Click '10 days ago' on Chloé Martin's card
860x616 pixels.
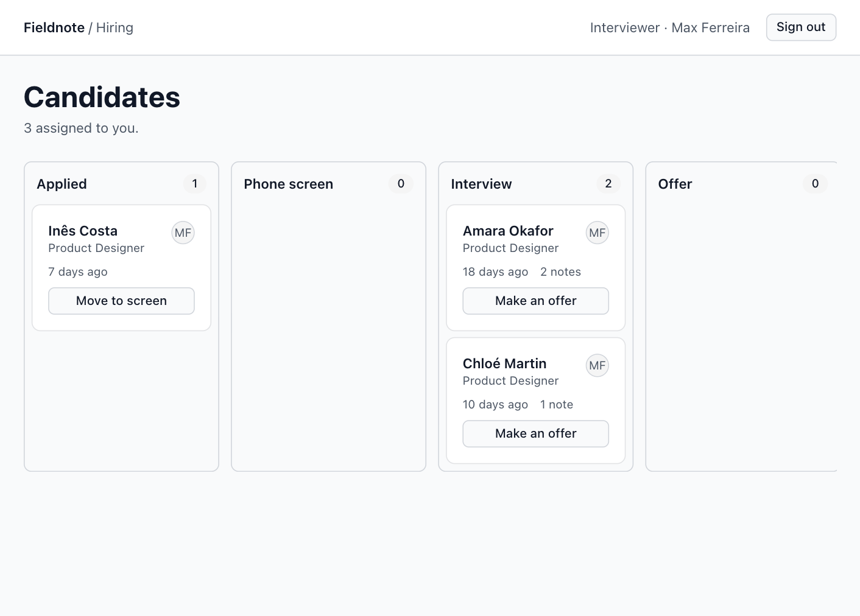tap(495, 404)
